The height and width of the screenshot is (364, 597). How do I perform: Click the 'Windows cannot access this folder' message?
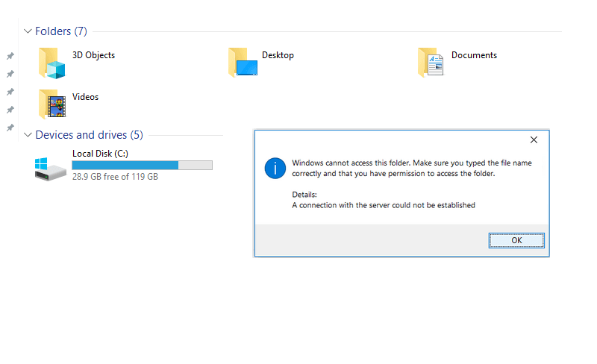pyautogui.click(x=412, y=169)
